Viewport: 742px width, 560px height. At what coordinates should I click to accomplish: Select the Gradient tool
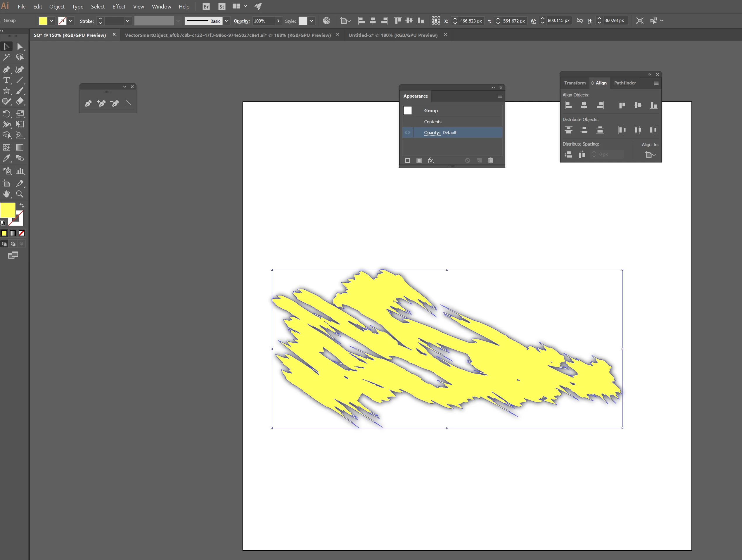(x=20, y=148)
